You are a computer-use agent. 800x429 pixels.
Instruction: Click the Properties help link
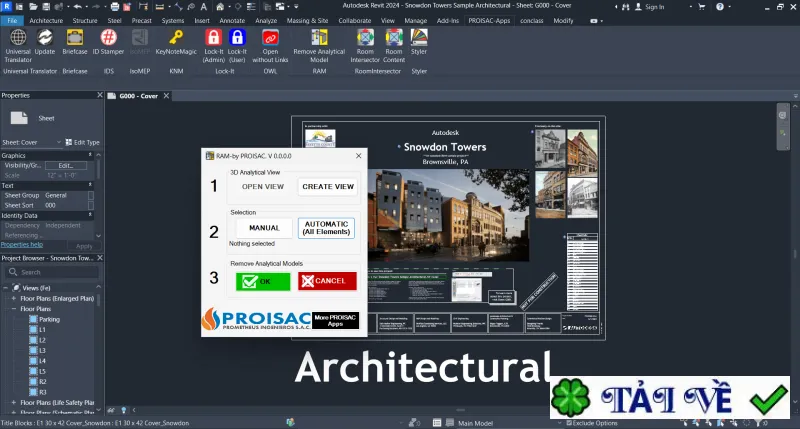tap(22, 245)
